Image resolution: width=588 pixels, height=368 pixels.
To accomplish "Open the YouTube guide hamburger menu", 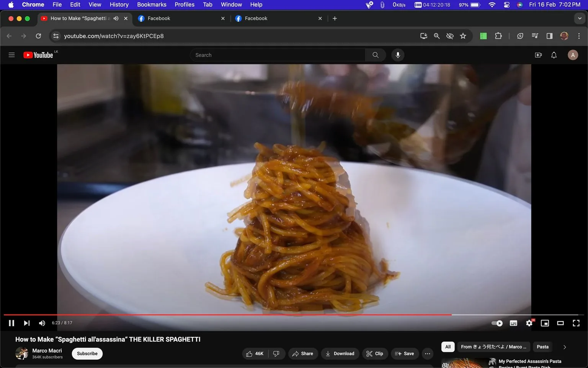I will 11,55.
